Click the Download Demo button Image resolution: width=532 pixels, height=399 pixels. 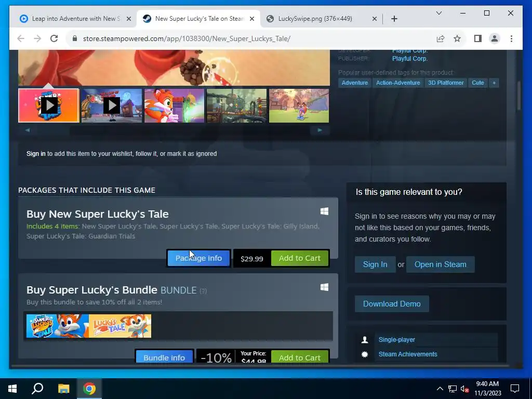pos(392,303)
